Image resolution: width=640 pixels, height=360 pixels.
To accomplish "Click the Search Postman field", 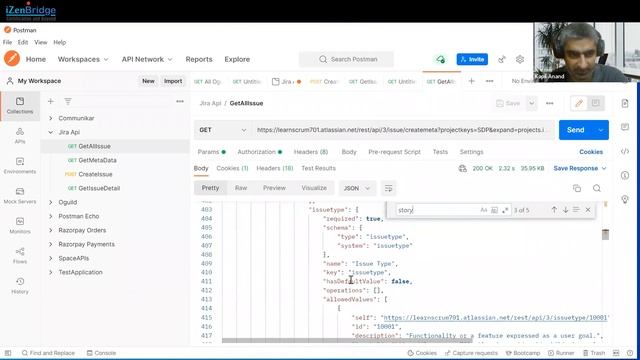I will click(x=347, y=59).
